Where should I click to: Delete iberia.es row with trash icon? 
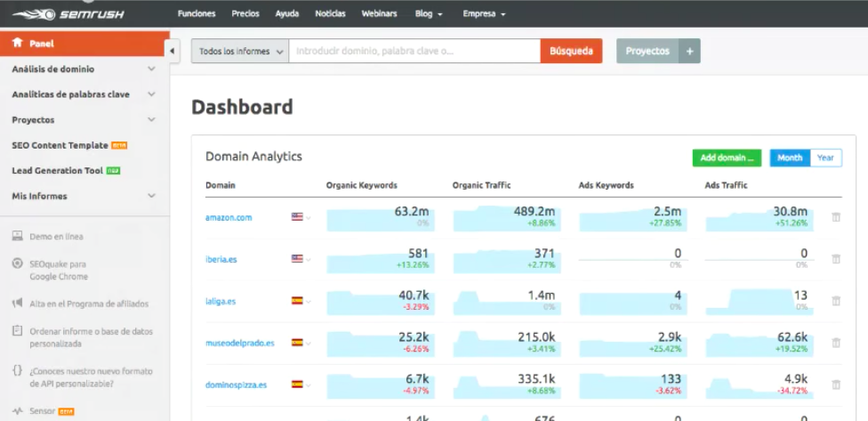coord(836,259)
